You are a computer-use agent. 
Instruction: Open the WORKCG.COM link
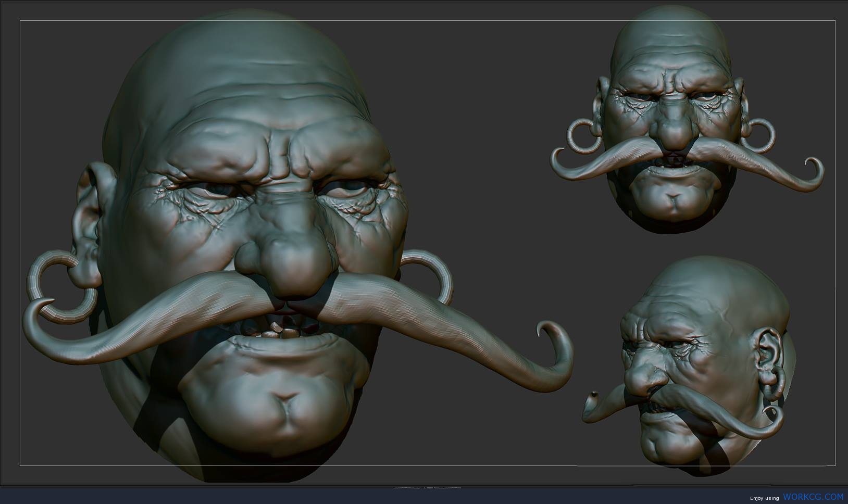pos(813,497)
